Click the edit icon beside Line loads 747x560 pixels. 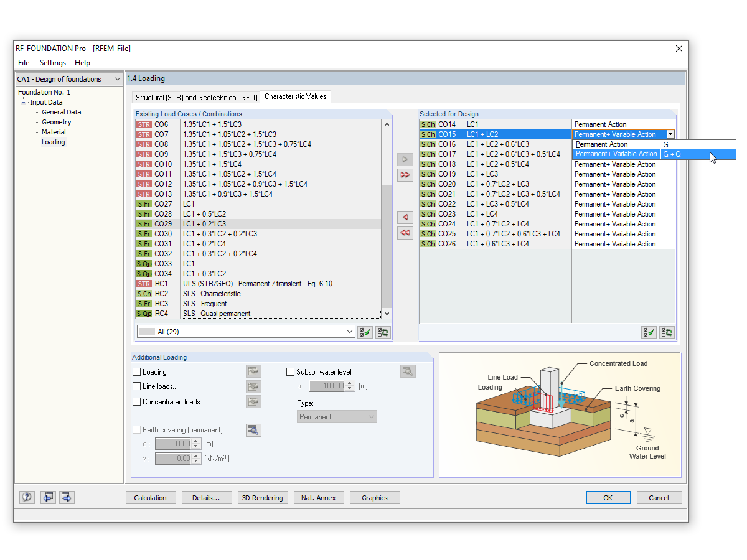point(253,386)
